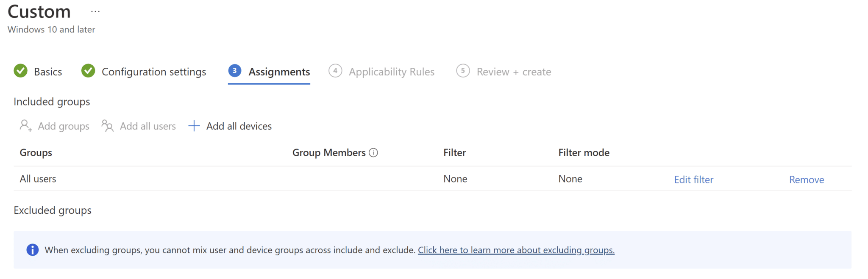Click the green checkmark beside Configuration settings
The height and width of the screenshot is (279, 868).
pos(88,71)
